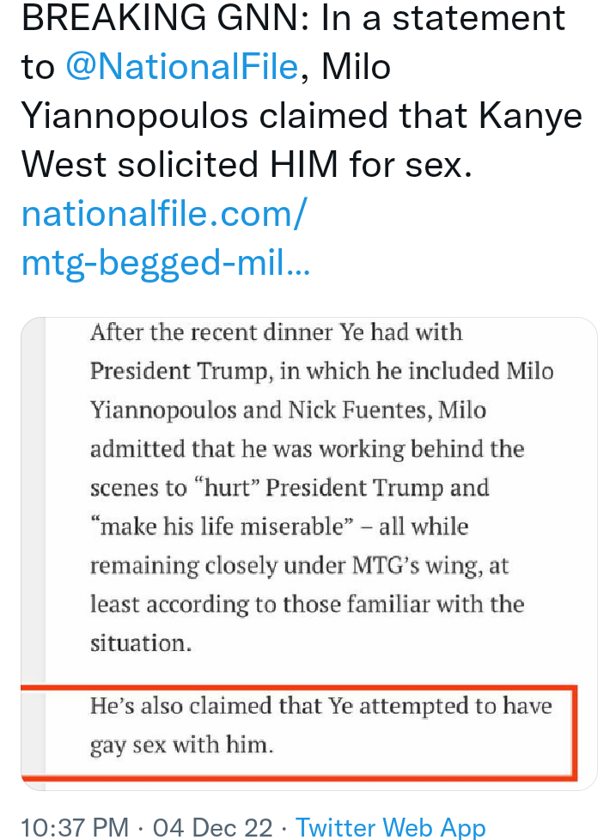Open the @NationalFile profile mention
This screenshot has height=840, width=616.
pos(181,67)
